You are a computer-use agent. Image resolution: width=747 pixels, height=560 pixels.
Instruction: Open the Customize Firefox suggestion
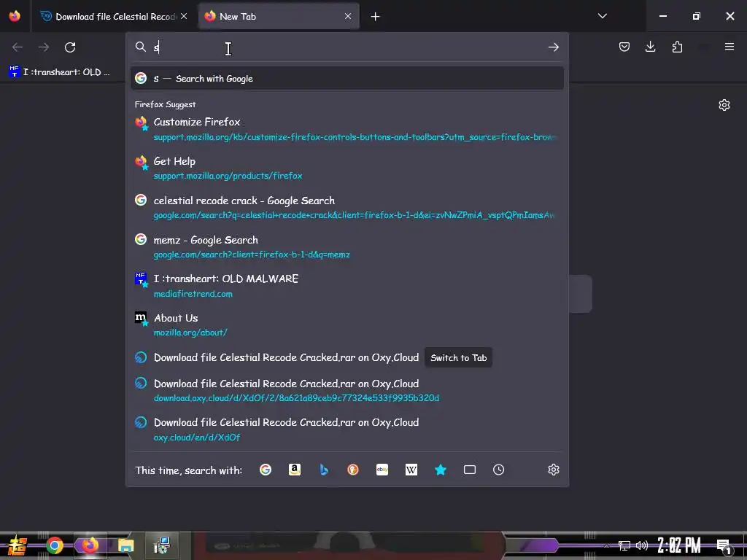[x=347, y=129]
